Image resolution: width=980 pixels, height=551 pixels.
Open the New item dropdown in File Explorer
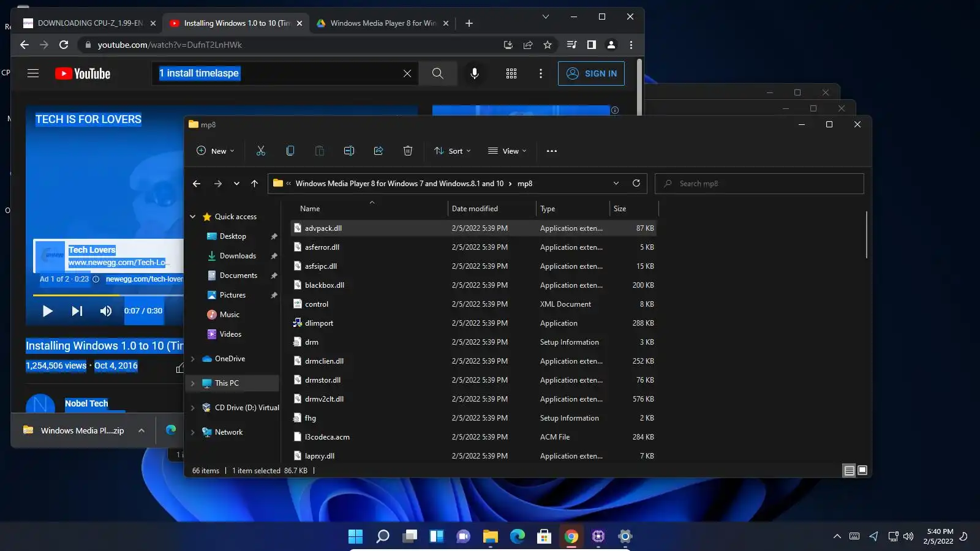pyautogui.click(x=216, y=151)
